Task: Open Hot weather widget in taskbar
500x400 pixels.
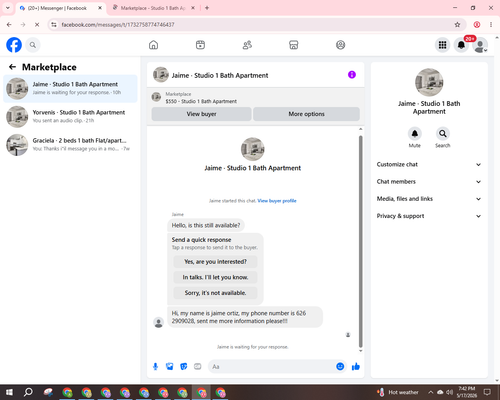Action: click(397, 392)
